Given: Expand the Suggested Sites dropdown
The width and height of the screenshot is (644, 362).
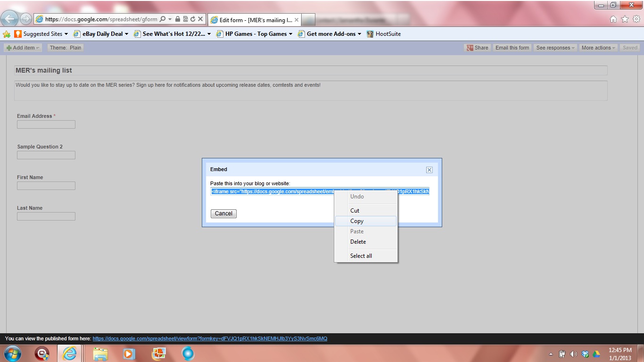Looking at the screenshot, I should [x=66, y=34].
